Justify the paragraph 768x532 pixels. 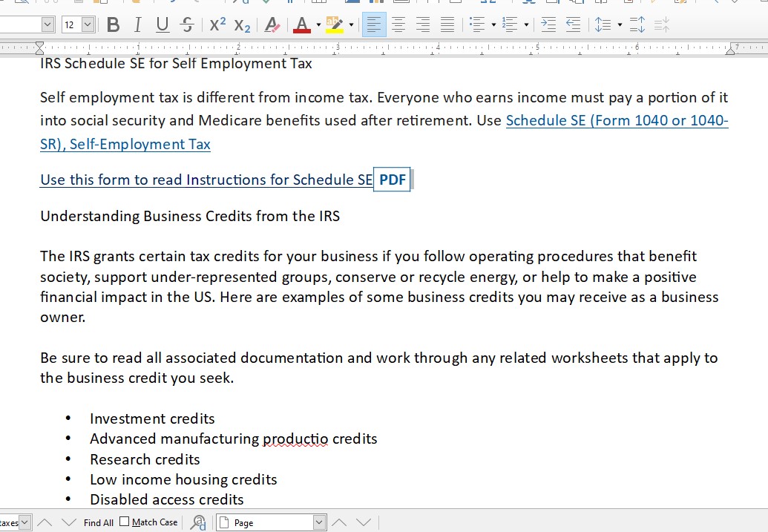[447, 24]
